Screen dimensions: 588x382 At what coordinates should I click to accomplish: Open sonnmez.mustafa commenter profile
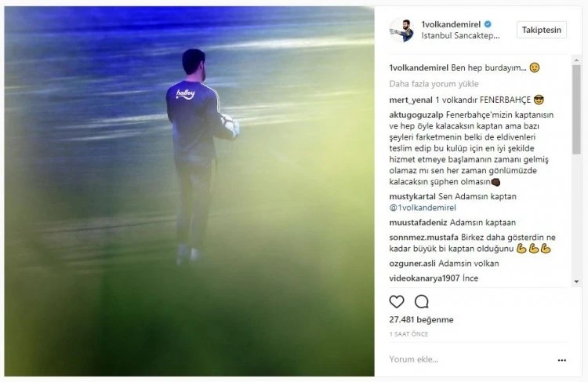(x=423, y=237)
